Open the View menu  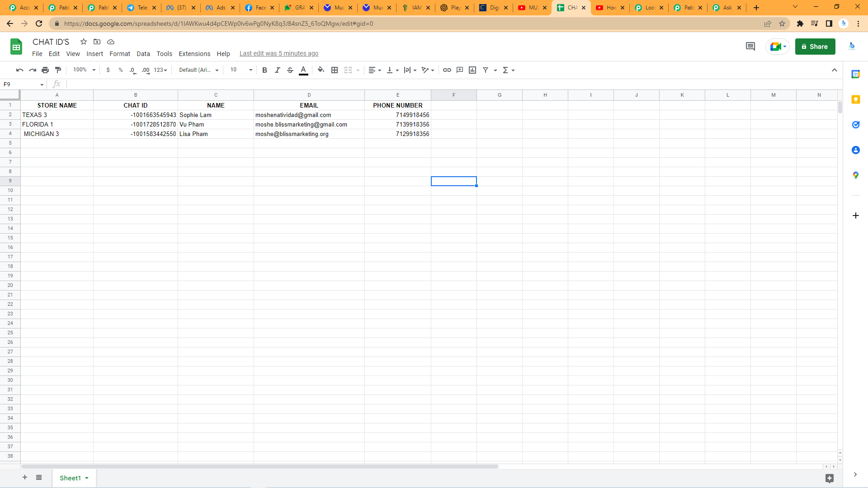pyautogui.click(x=73, y=54)
